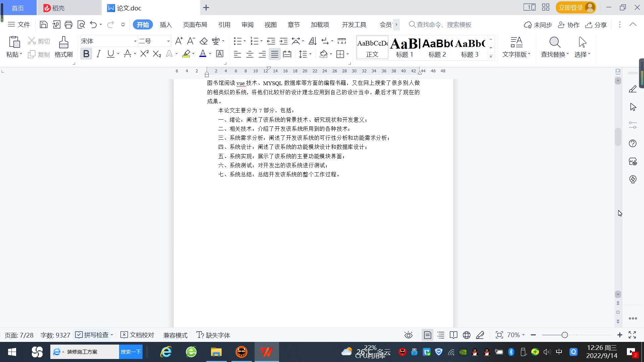Click 文档校对 in the status bar
Viewport: 644px width, 362px height.
(x=137, y=335)
